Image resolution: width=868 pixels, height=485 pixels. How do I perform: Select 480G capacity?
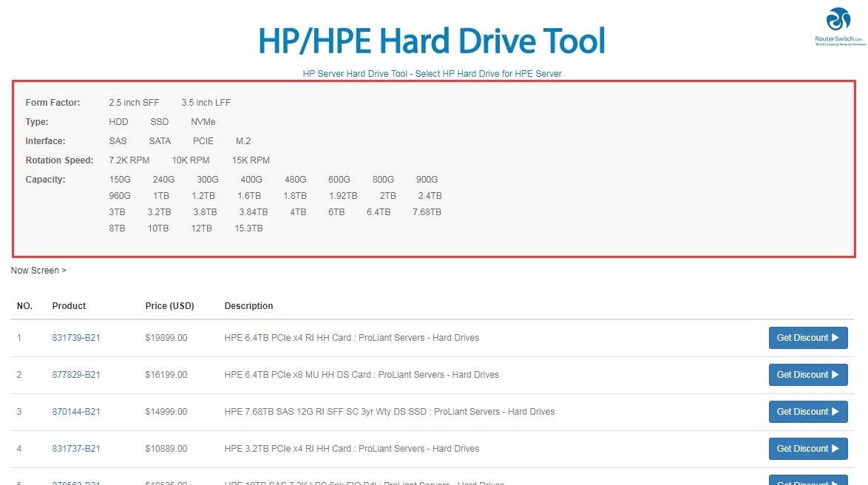[296, 180]
